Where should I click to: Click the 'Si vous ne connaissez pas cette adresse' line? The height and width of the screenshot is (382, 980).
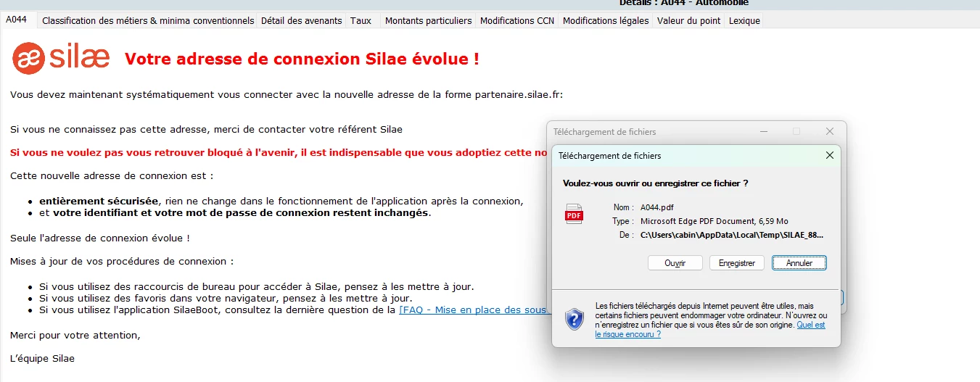pyautogui.click(x=206, y=129)
